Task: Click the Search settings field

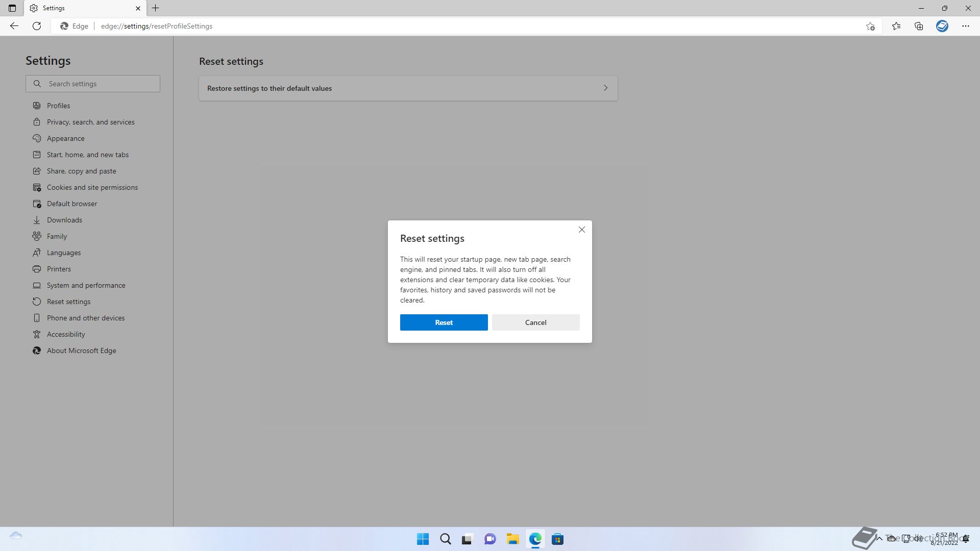Action: [x=93, y=84]
